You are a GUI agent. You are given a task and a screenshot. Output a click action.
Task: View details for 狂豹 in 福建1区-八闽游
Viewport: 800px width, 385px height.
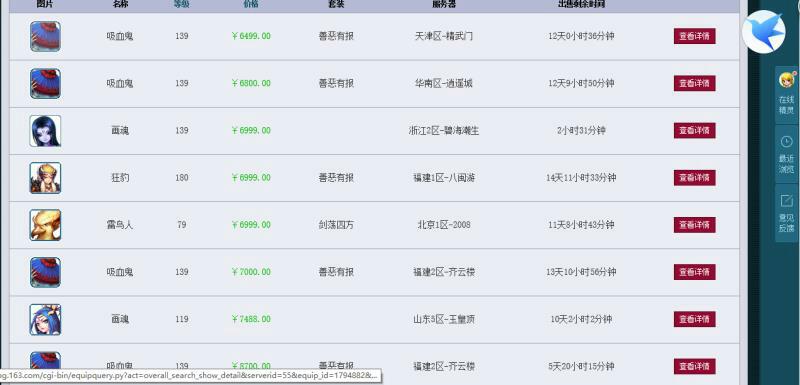(694, 177)
